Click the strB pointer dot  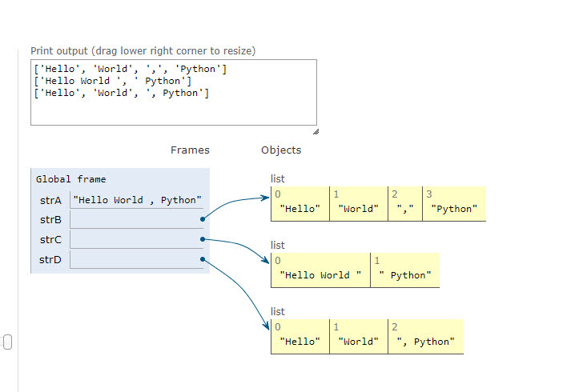tap(203, 219)
